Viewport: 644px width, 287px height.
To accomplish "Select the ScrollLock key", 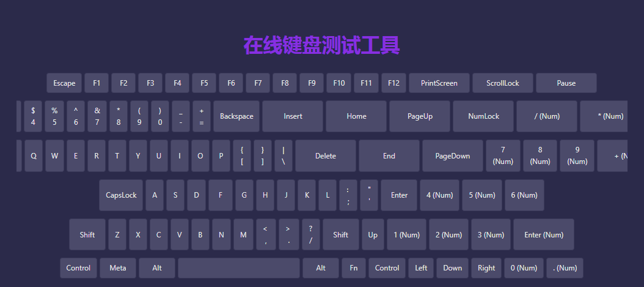I will [503, 83].
